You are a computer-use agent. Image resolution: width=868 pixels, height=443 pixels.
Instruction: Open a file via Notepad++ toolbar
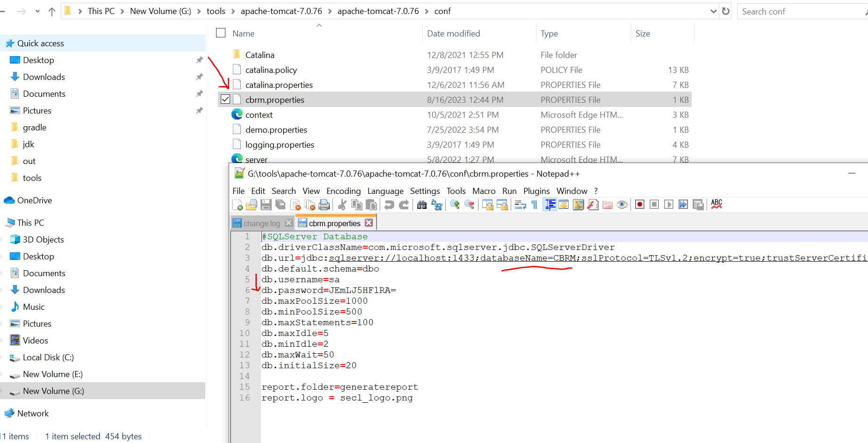click(252, 205)
